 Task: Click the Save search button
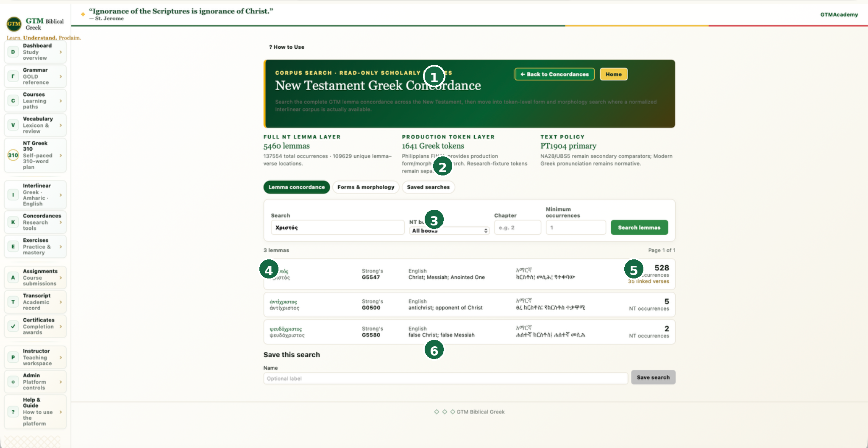click(653, 377)
